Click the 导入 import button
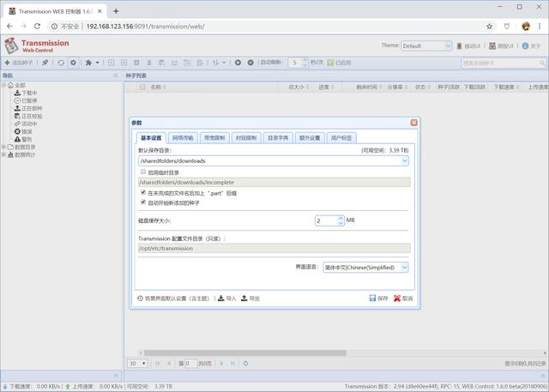 226,299
